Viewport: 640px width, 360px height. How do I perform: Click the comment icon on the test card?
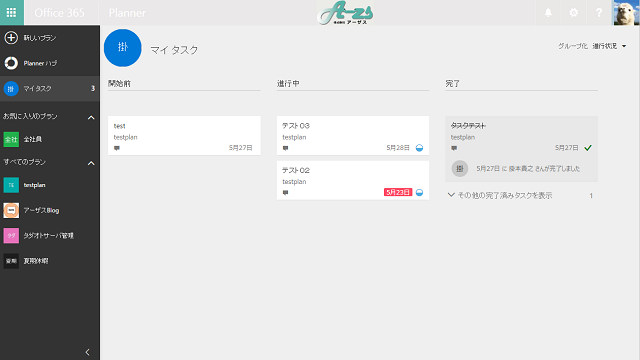coord(117,148)
